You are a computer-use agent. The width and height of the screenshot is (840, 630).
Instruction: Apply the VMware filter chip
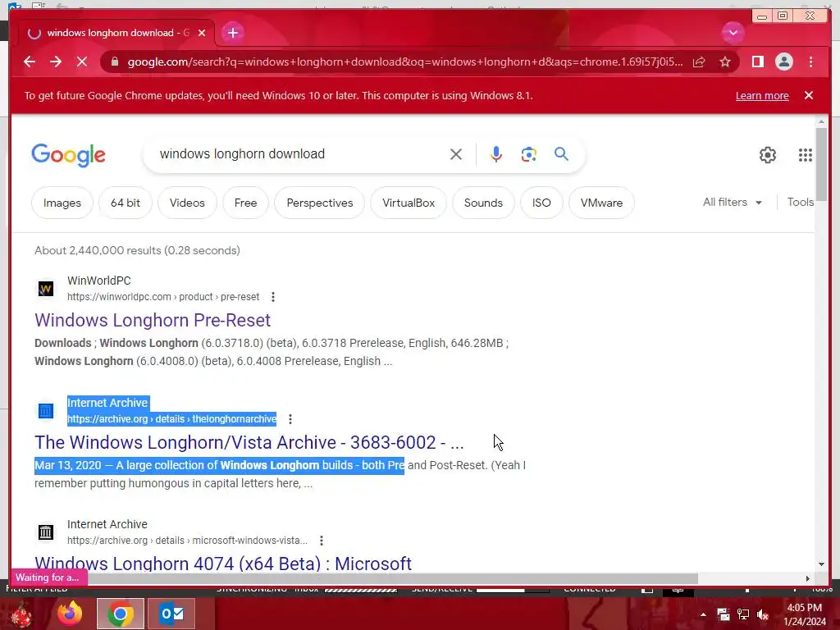[x=601, y=203]
